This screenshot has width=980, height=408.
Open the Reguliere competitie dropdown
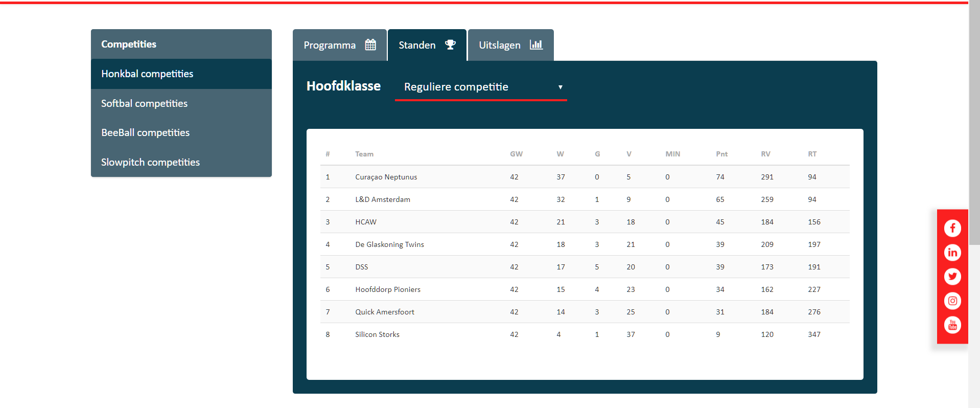coord(481,87)
